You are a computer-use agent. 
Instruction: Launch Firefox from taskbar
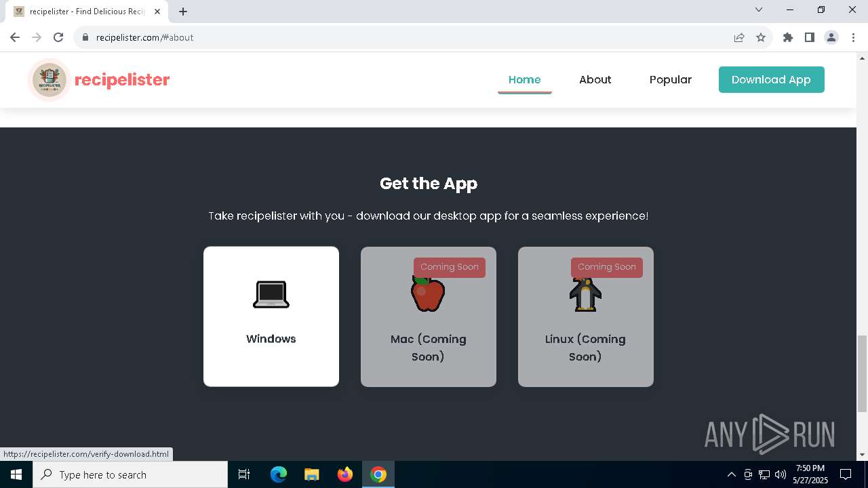tap(345, 474)
